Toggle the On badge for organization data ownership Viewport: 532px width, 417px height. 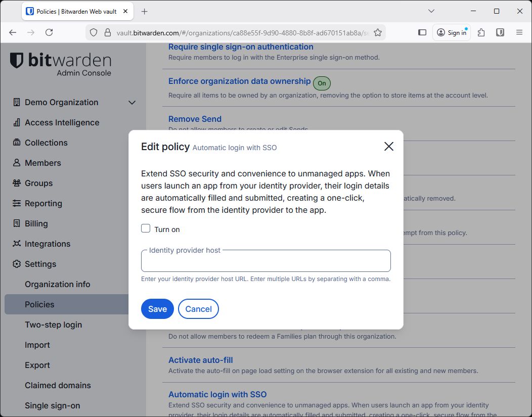coord(322,83)
